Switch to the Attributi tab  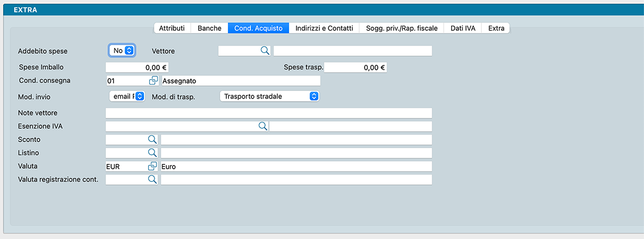click(172, 28)
